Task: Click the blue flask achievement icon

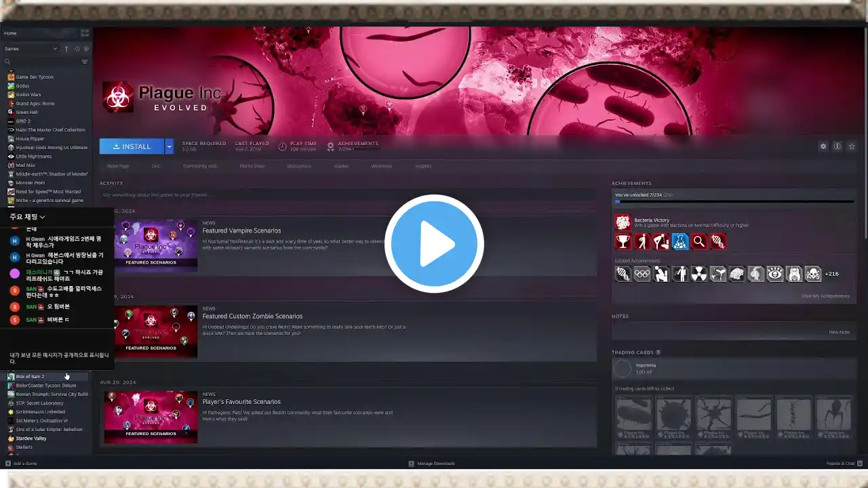Action: (x=679, y=241)
